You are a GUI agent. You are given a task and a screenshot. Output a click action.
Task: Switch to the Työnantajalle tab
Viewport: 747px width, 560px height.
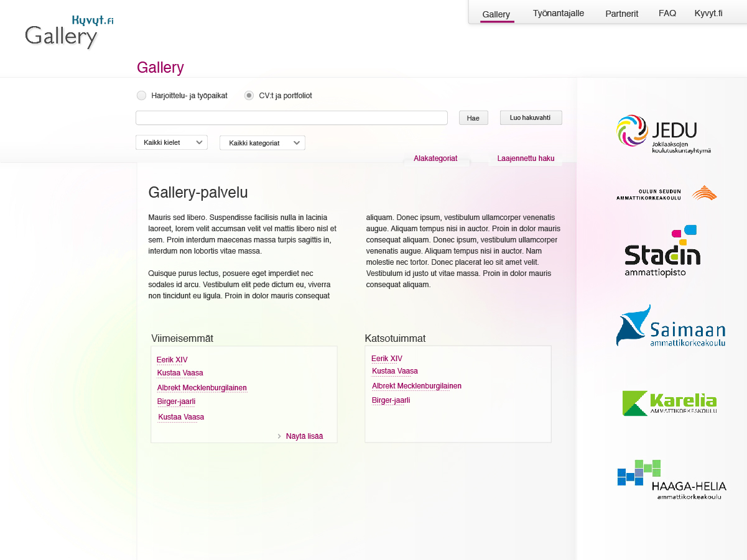tap(559, 13)
